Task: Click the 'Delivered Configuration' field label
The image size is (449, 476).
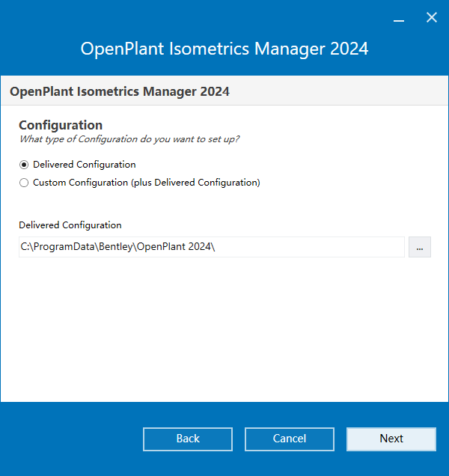Action: pos(70,225)
